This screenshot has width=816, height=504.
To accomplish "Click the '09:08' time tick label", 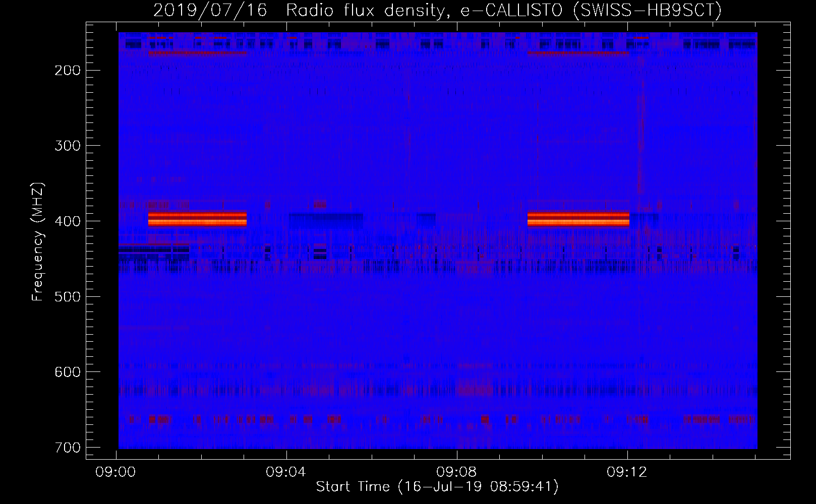I will click(457, 472).
